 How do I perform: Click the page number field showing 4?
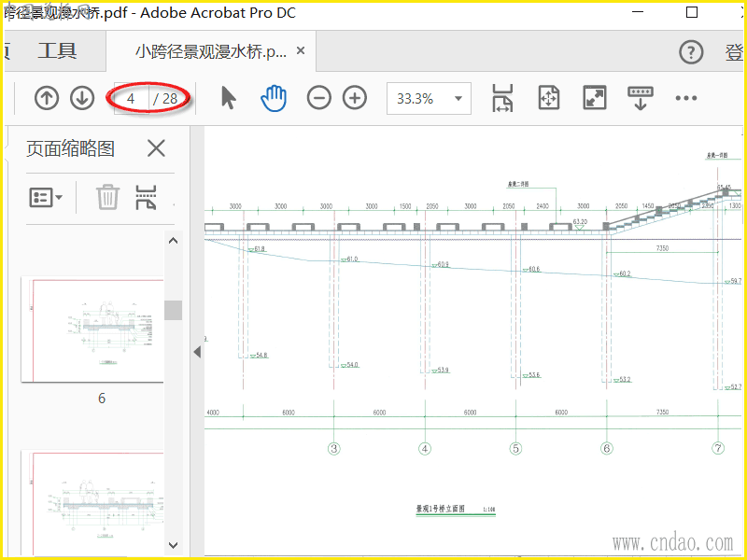click(132, 99)
